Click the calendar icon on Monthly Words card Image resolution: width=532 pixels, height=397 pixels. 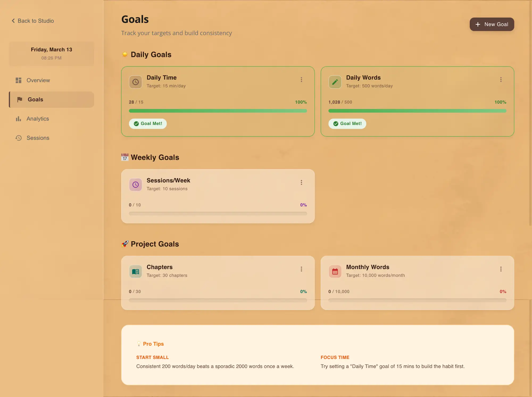pos(335,271)
